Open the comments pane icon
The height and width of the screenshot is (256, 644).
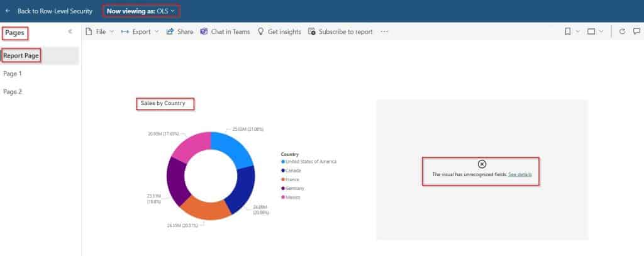(x=636, y=31)
